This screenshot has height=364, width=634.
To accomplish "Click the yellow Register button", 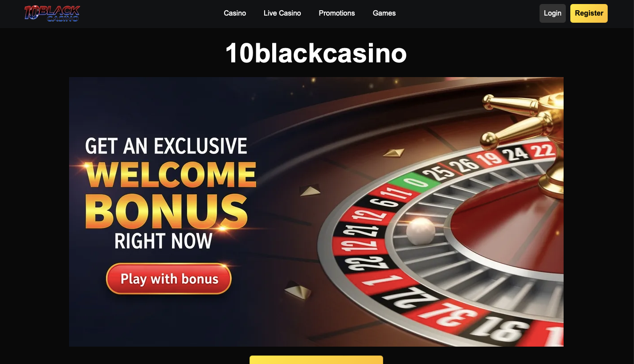I will pos(589,13).
